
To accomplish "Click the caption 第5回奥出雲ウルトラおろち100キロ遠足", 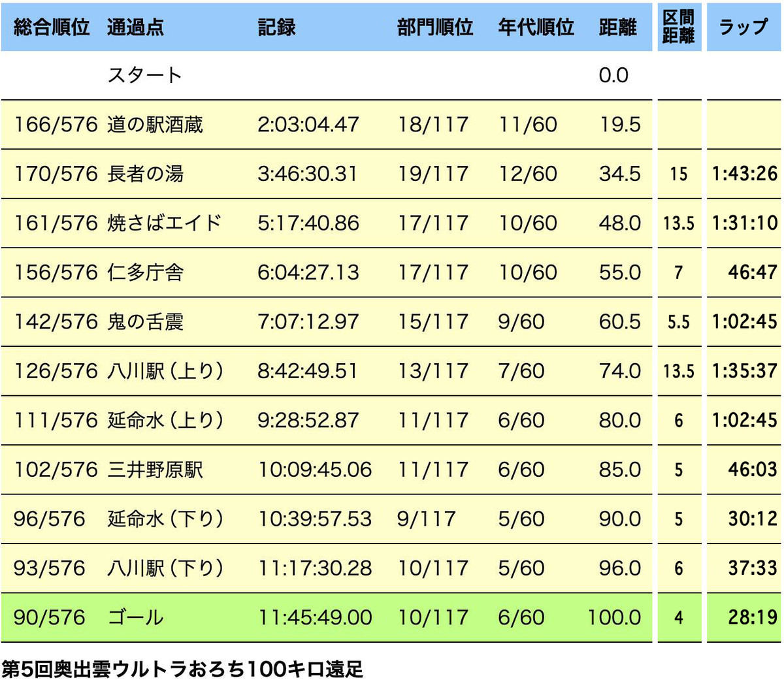I will pyautogui.click(x=182, y=668).
